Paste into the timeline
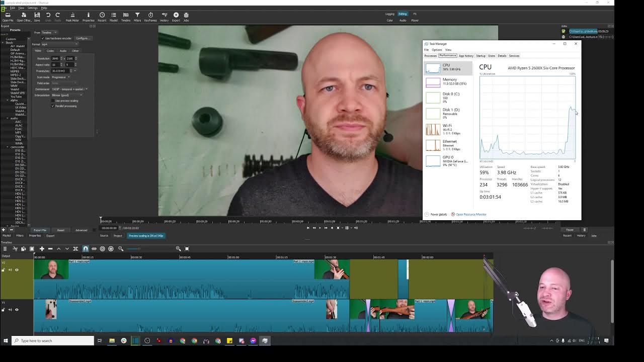 click(x=32, y=249)
